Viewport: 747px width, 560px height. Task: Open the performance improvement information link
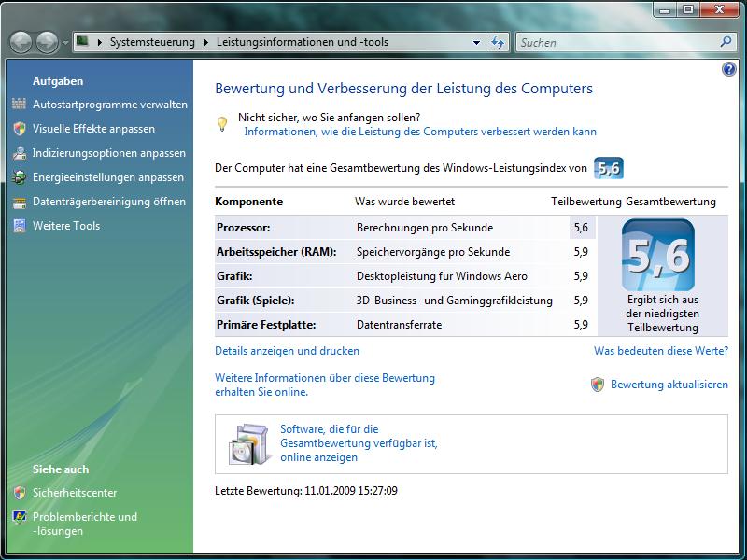click(420, 132)
